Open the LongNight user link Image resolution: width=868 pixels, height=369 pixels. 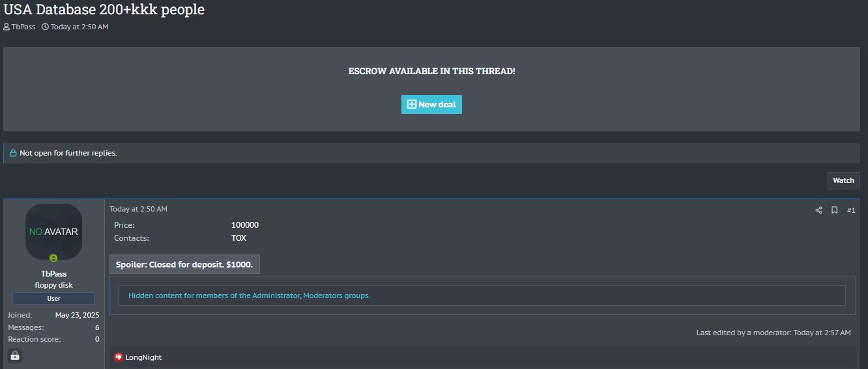tap(143, 357)
